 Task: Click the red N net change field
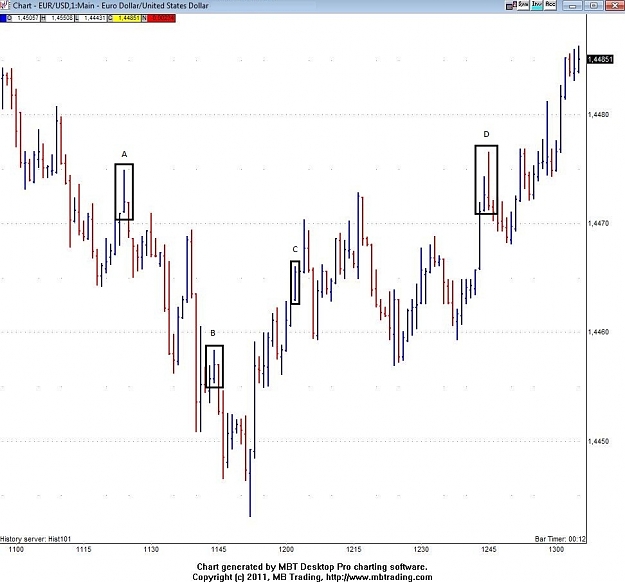coord(161,18)
